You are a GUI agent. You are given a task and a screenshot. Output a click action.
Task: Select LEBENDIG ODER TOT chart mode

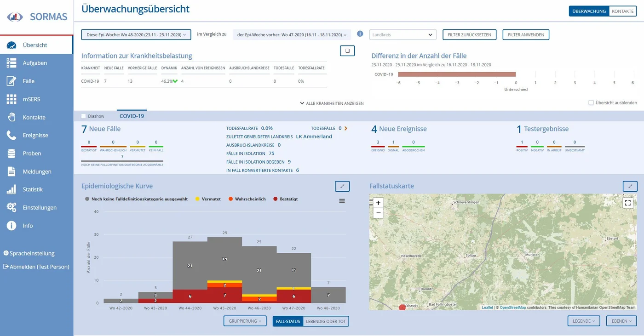[326, 321]
